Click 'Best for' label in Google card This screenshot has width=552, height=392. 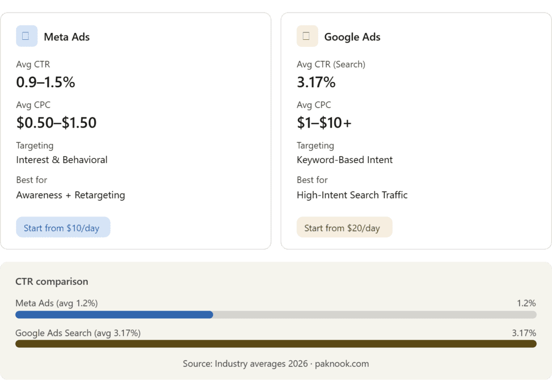(x=312, y=180)
